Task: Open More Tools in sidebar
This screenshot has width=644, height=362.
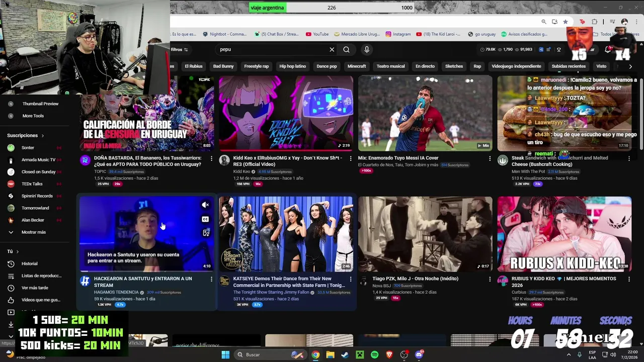Action: pos(33,116)
